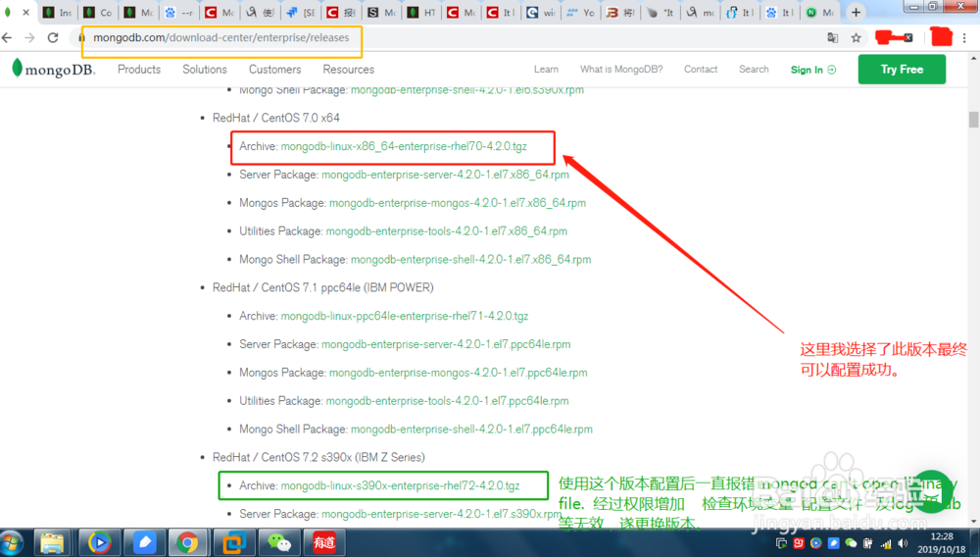980x557 pixels.
Task: Download mongodb-enterprise-server-4.2.0-1.el7.ppc64le.rpm
Action: [446, 344]
